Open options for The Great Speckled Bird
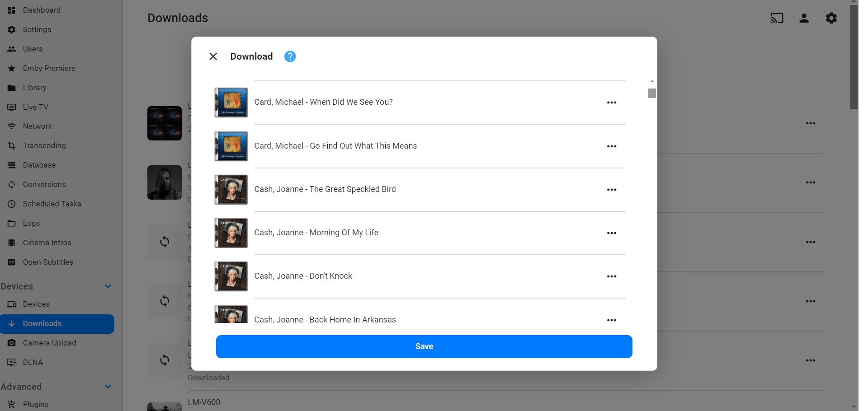Viewport: 868px width, 411px height. tap(612, 190)
